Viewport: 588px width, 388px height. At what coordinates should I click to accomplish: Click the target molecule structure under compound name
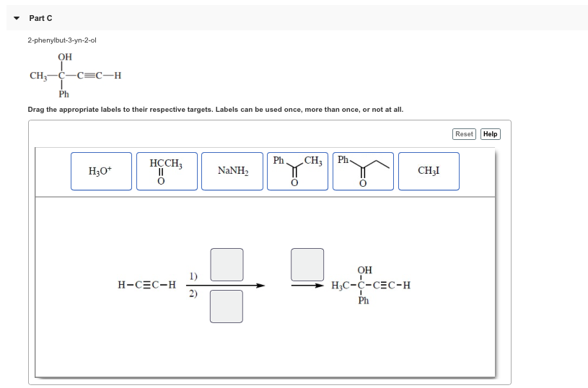coord(75,75)
